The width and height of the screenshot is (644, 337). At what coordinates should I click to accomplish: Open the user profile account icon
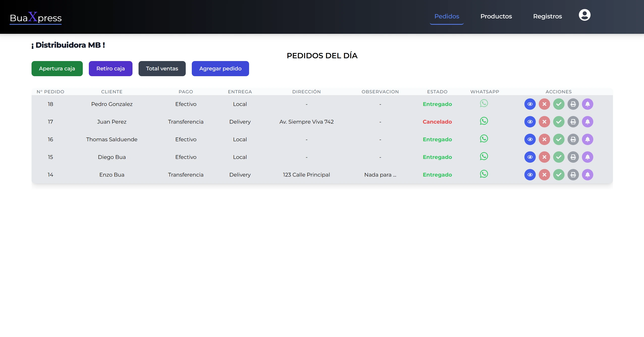tap(584, 15)
